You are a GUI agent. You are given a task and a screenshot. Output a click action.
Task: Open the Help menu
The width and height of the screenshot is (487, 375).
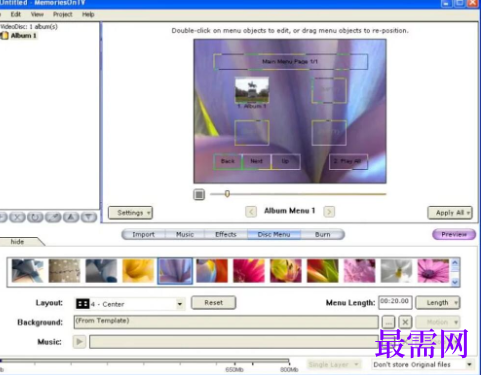88,14
